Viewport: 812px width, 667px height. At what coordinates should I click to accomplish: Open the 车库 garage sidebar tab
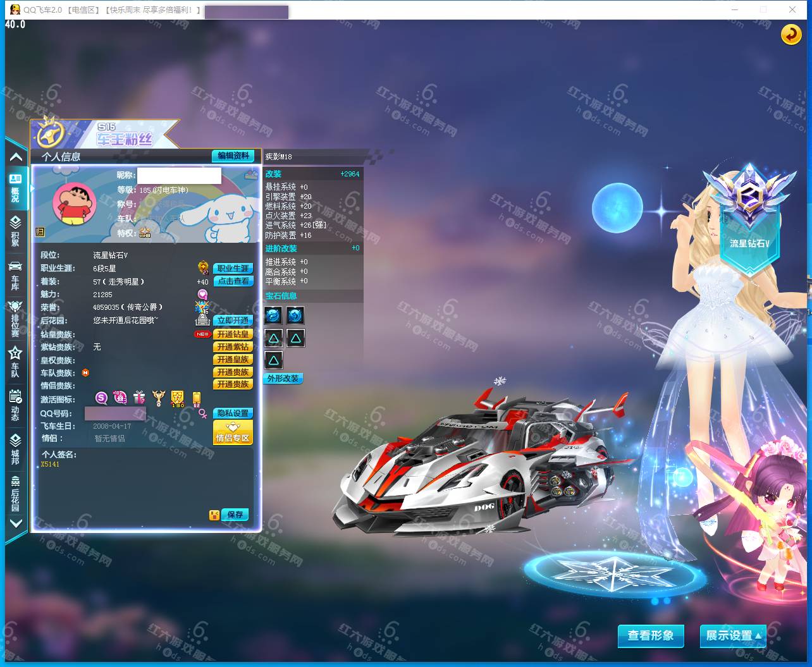pyautogui.click(x=15, y=275)
